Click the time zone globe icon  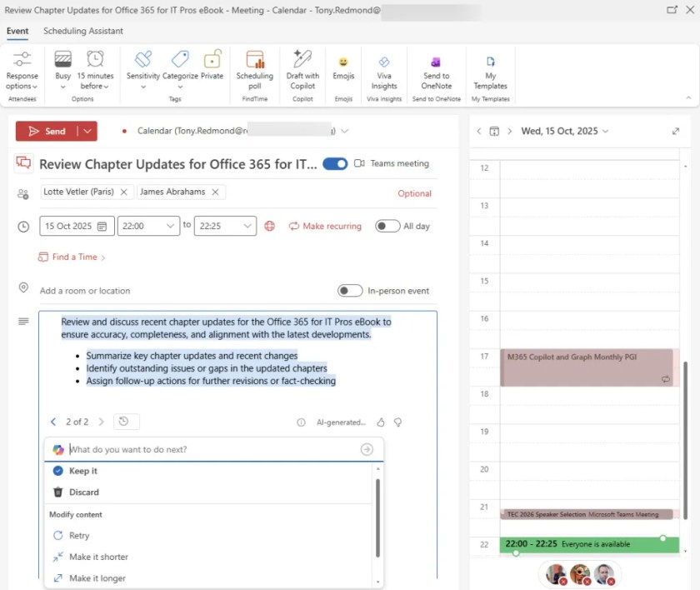271,225
